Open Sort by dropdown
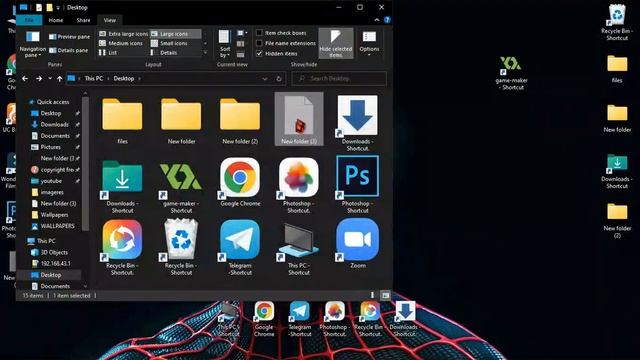This screenshot has width=640, height=360. (x=224, y=44)
